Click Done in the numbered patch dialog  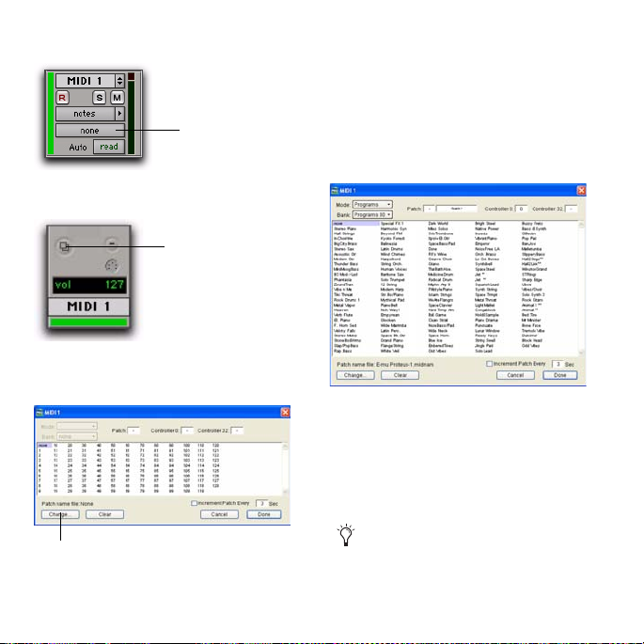[263, 514]
